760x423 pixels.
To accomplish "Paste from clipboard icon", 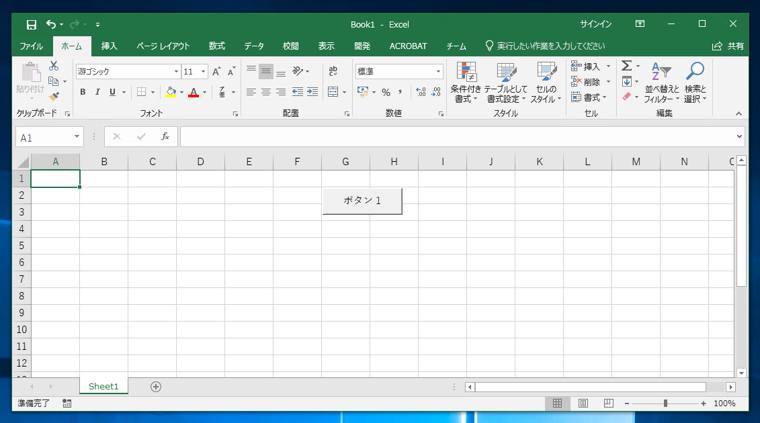I will point(31,73).
